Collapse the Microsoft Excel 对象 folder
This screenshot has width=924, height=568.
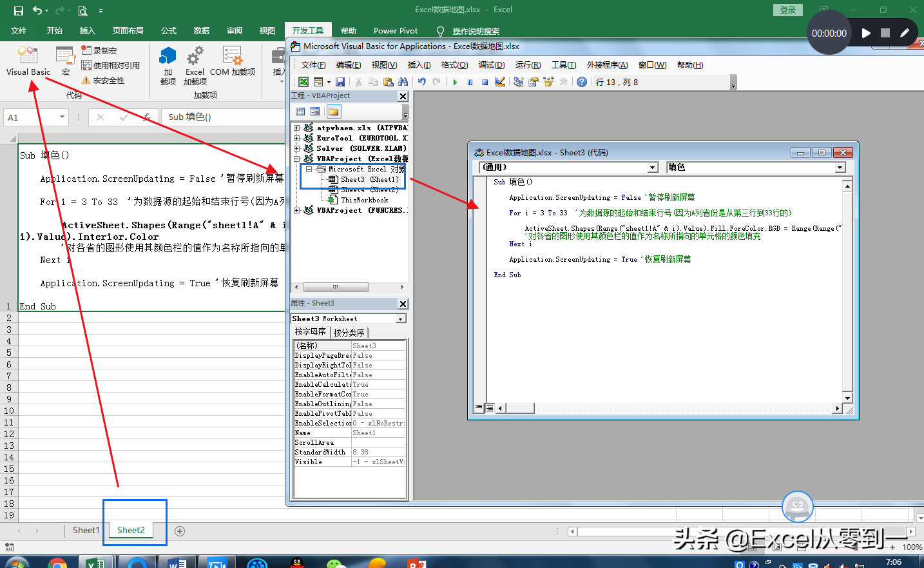pyautogui.click(x=309, y=169)
